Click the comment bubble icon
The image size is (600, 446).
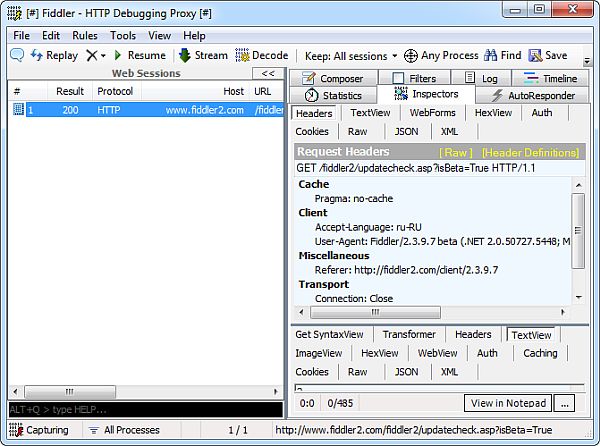(x=17, y=56)
